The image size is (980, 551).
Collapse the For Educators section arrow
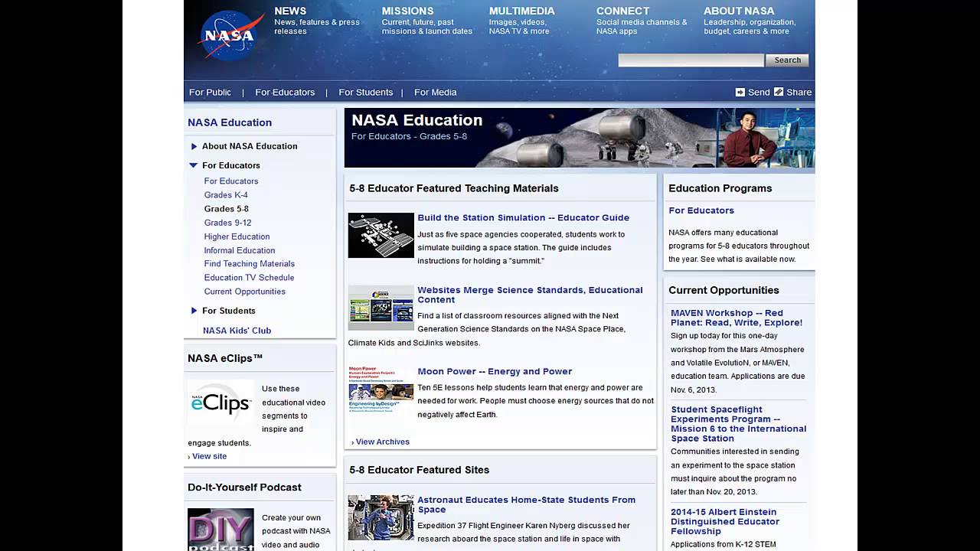coord(194,165)
